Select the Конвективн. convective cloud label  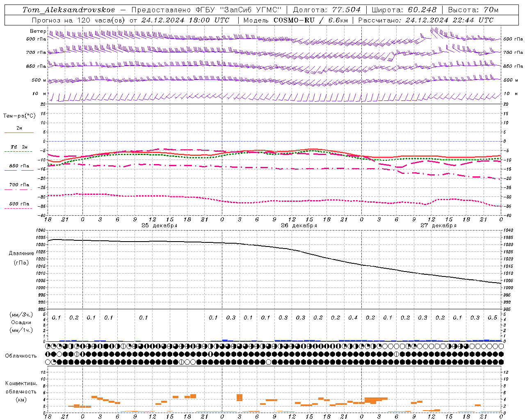21,383
